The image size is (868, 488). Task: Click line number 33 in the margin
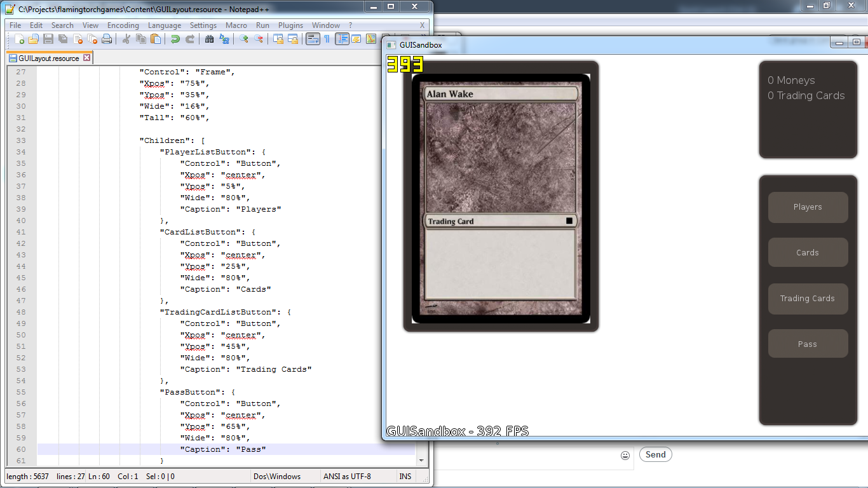pyautogui.click(x=22, y=140)
